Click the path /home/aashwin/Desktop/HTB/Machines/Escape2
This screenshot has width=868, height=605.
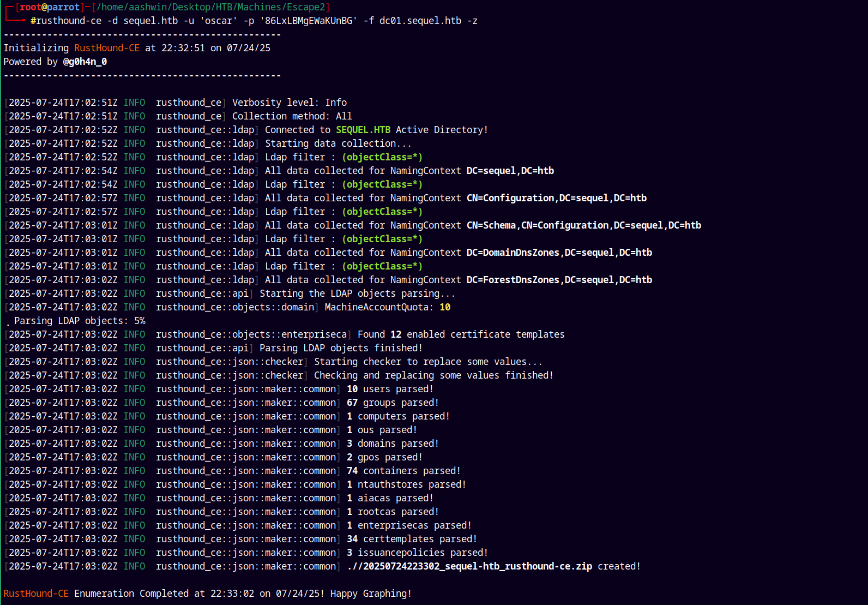[210, 7]
